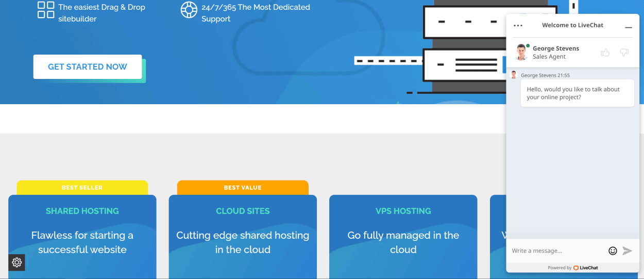This screenshot has width=644, height=279.
Task: Click '24/7/365 The Most Dedicated Support' text
Action: (256, 13)
